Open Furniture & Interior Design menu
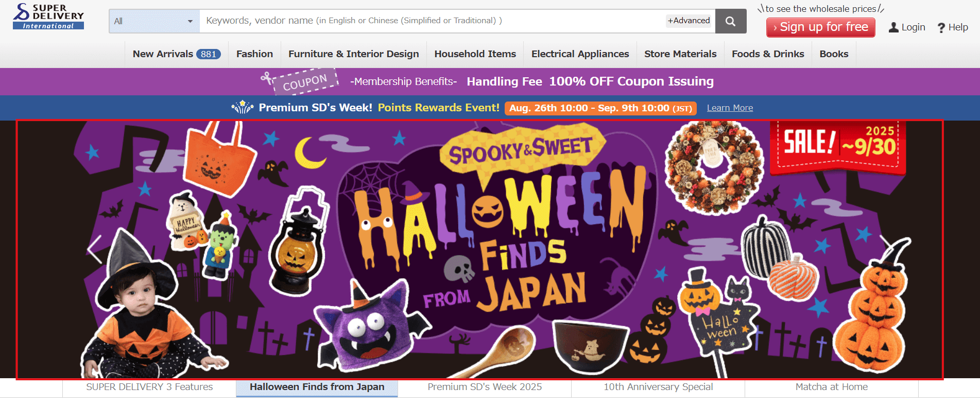This screenshot has height=405, width=980. point(354,54)
